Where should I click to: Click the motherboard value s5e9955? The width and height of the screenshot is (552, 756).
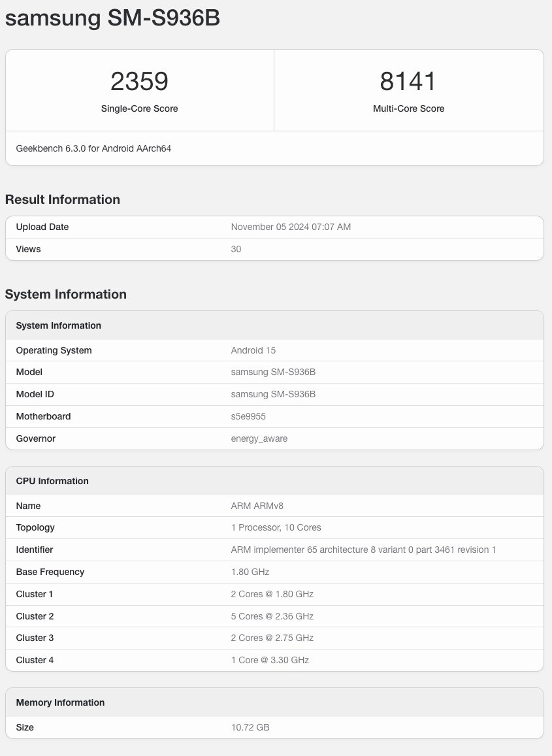pos(248,416)
